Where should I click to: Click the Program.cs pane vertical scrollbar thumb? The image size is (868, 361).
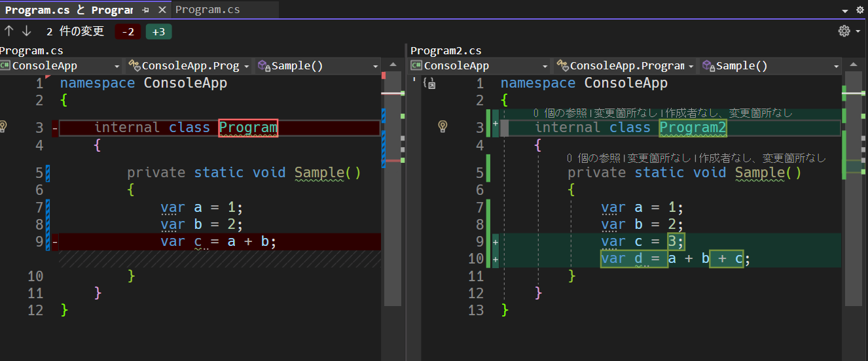393,190
